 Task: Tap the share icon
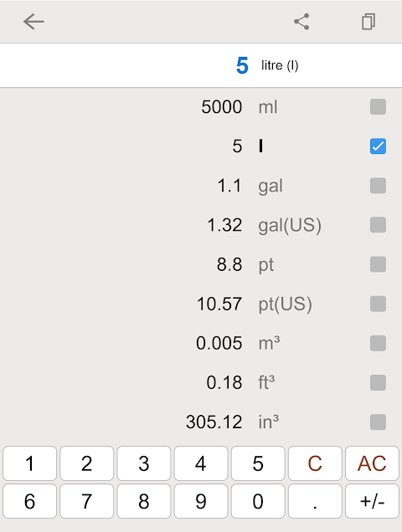click(301, 22)
